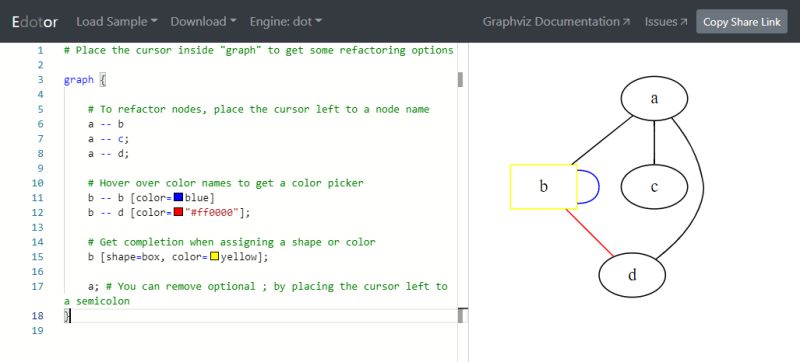Click the comment on line 1

pyautogui.click(x=258, y=50)
